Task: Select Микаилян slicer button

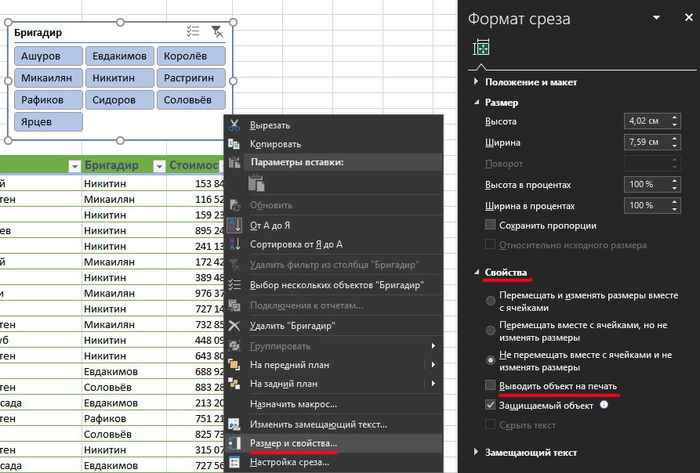Action: [x=48, y=78]
